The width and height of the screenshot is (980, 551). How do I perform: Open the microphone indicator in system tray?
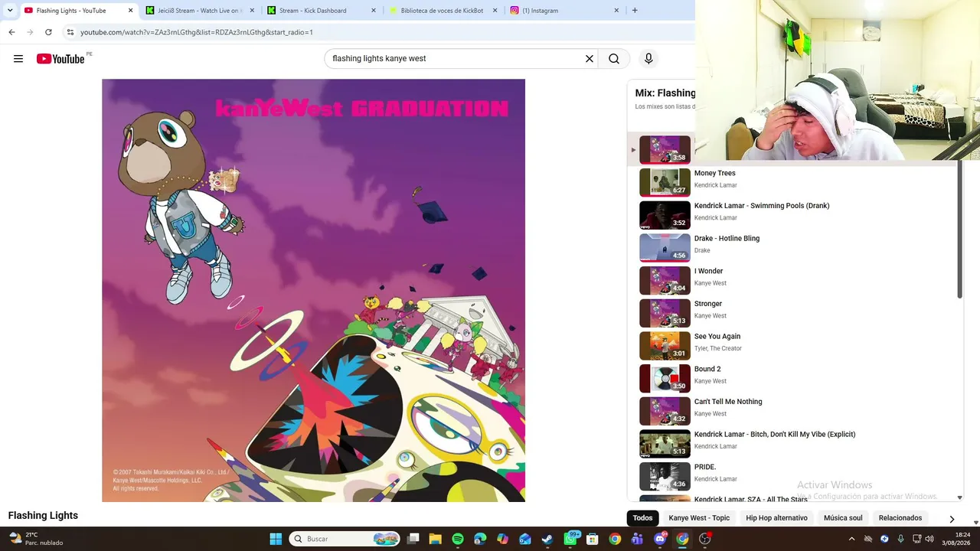[x=900, y=539]
